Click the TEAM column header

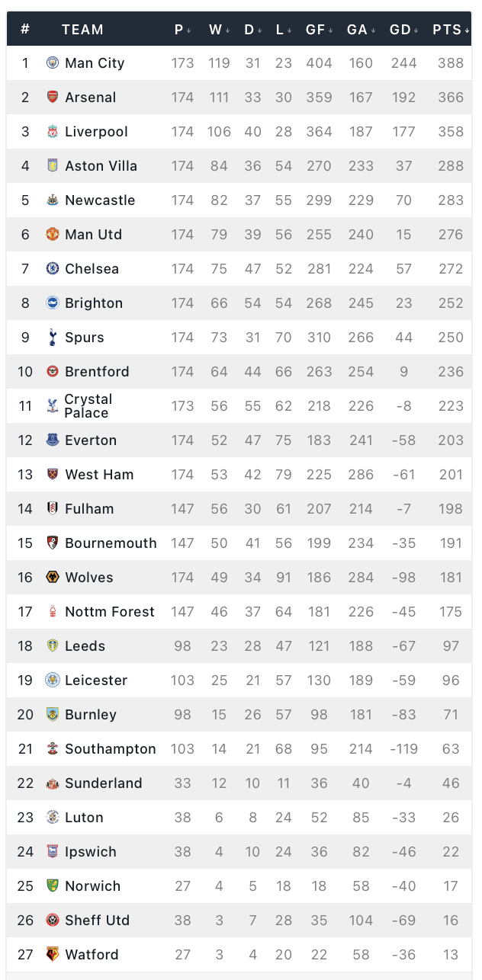[x=82, y=30]
